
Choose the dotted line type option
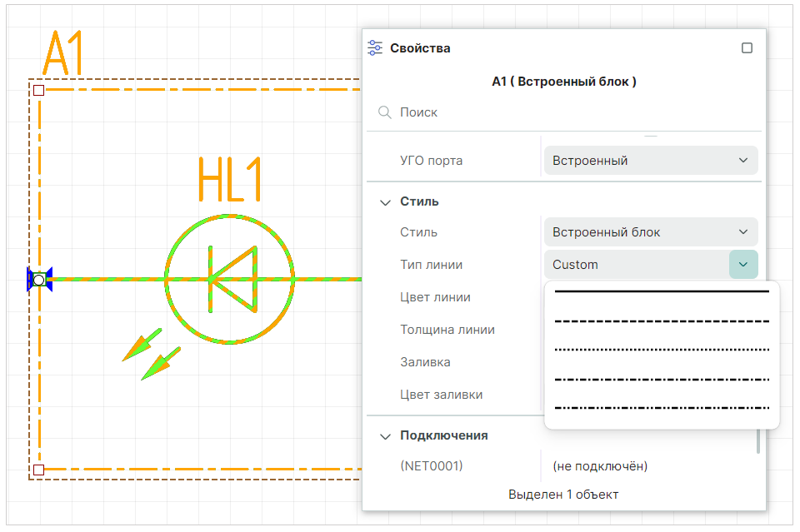coord(662,351)
